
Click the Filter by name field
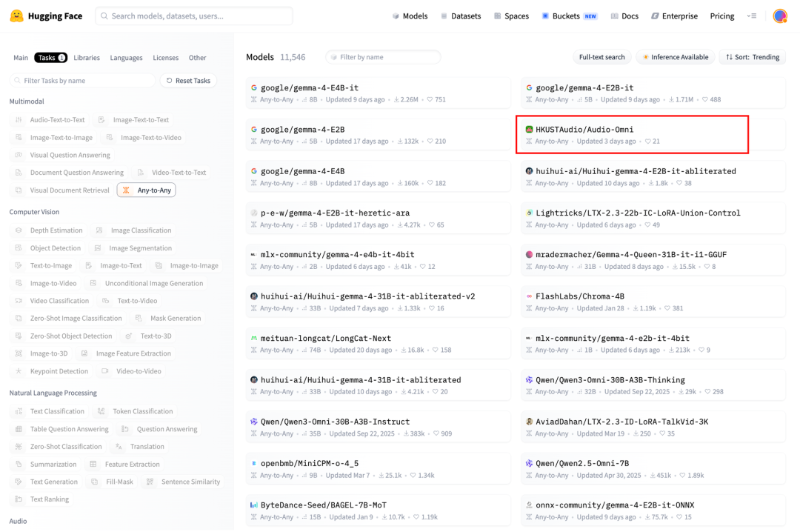(383, 57)
